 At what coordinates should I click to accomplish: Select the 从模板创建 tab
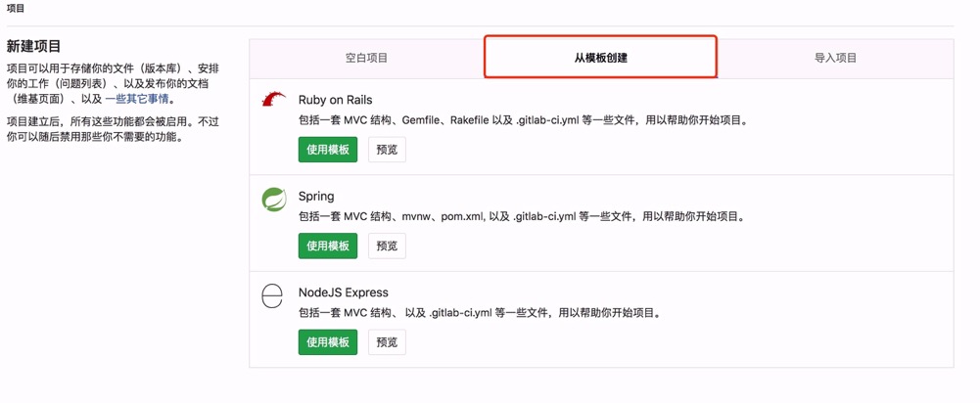coord(600,58)
